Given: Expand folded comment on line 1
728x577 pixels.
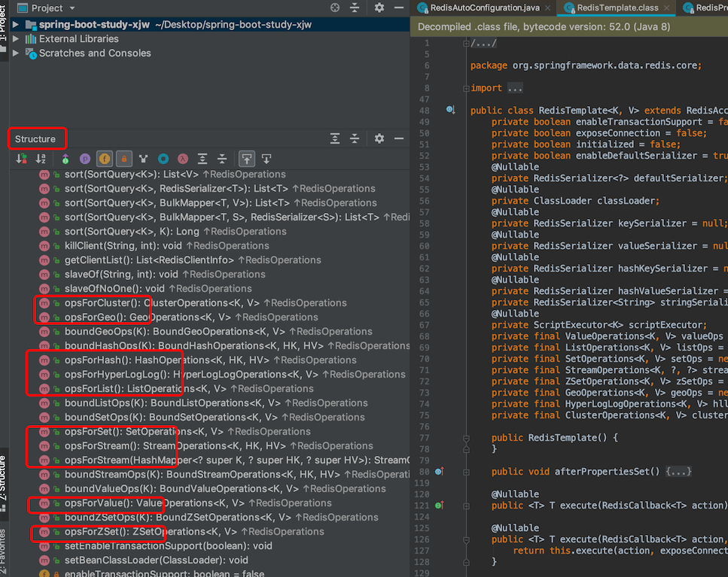Looking at the screenshot, I should click(x=466, y=43).
